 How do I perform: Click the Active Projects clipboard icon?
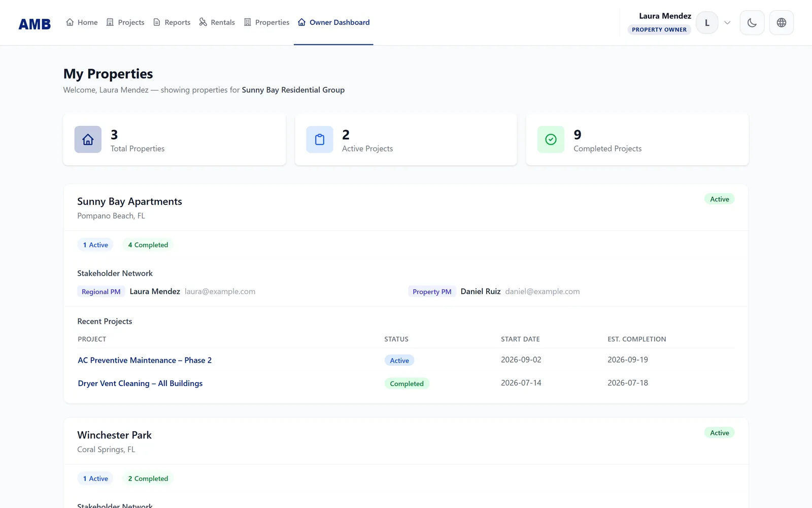click(x=319, y=139)
